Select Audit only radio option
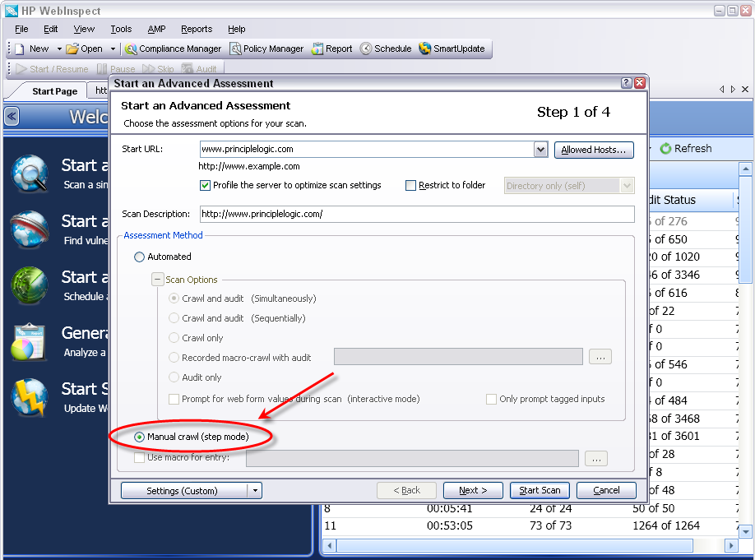The height and width of the screenshot is (560, 755). click(x=174, y=377)
